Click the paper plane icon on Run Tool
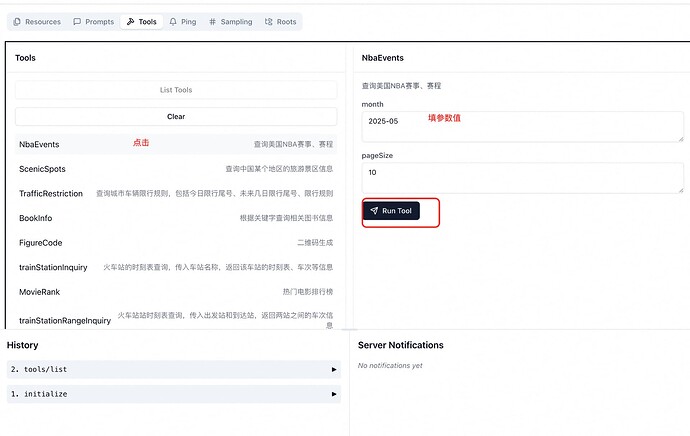Image resolution: width=690 pixels, height=436 pixels. tap(374, 211)
